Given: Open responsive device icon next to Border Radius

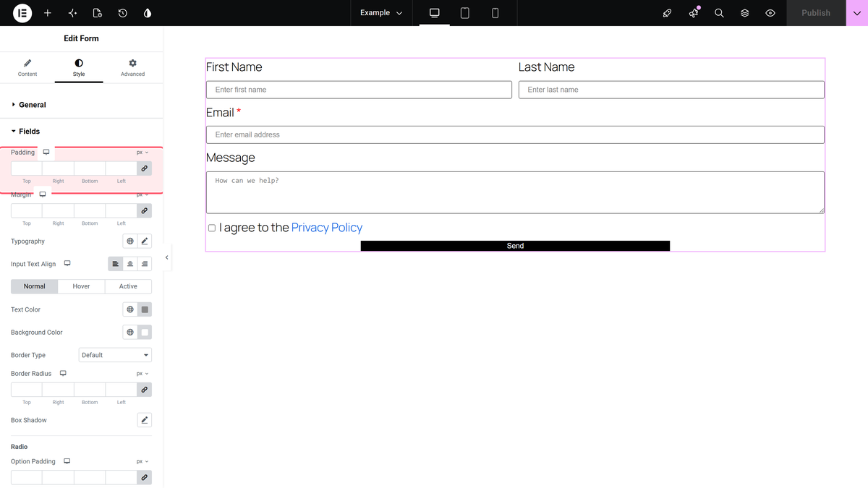Looking at the screenshot, I should (x=63, y=374).
